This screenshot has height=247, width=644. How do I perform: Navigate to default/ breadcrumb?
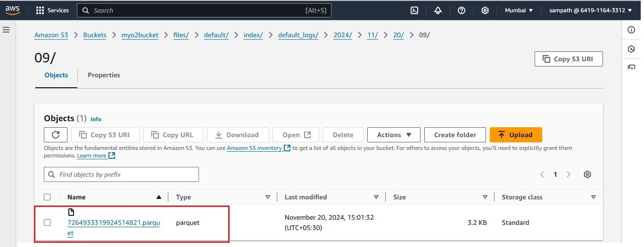[216, 35]
